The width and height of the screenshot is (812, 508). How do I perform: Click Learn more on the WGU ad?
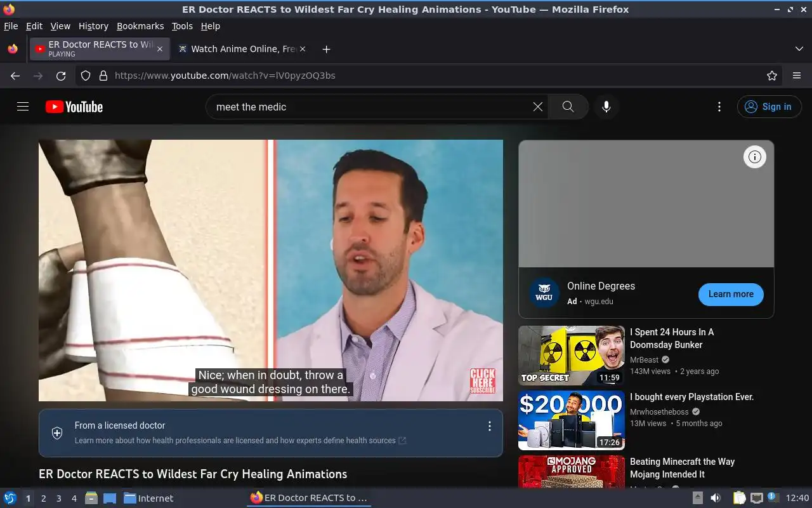pyautogui.click(x=731, y=294)
